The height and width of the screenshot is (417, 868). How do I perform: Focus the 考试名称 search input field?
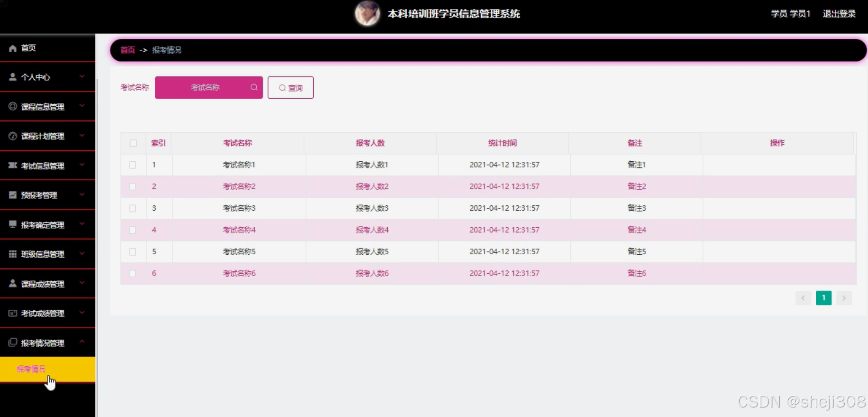point(209,87)
